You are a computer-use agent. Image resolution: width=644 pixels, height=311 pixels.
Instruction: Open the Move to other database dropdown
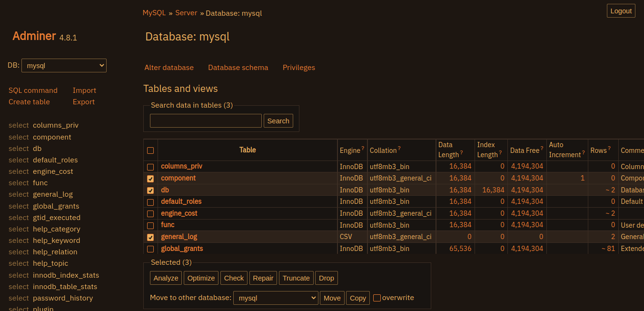(x=276, y=298)
